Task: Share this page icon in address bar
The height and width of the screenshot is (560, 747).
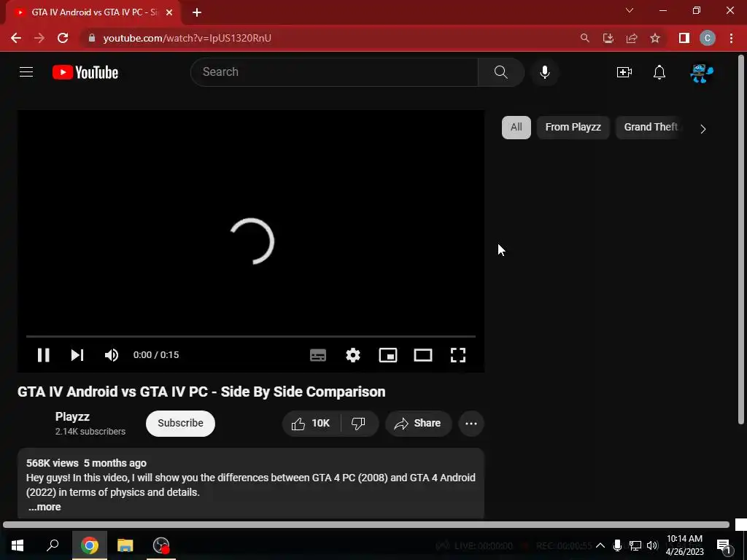Action: tap(632, 38)
